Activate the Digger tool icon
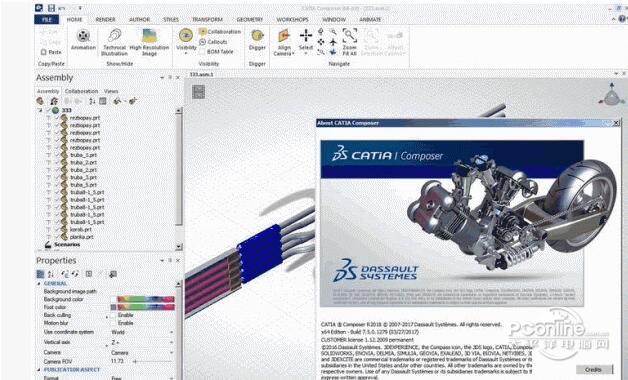Screen dimensions: 628x380 257,36
